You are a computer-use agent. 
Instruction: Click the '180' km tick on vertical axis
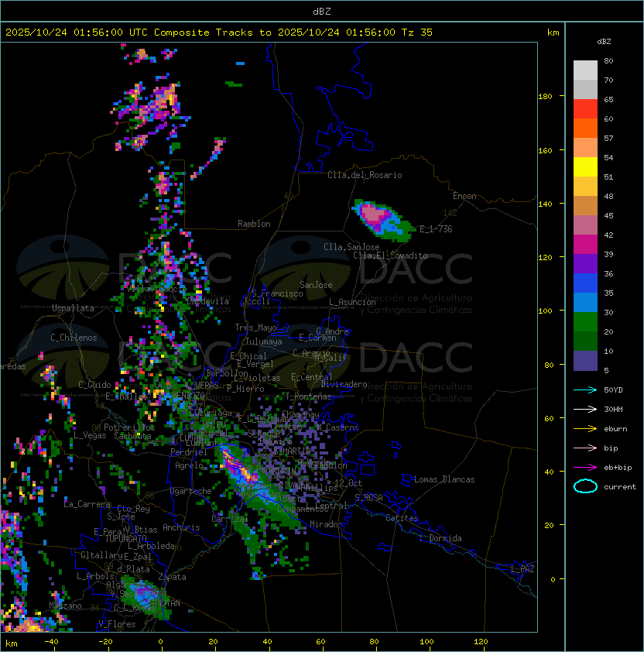[x=545, y=97]
